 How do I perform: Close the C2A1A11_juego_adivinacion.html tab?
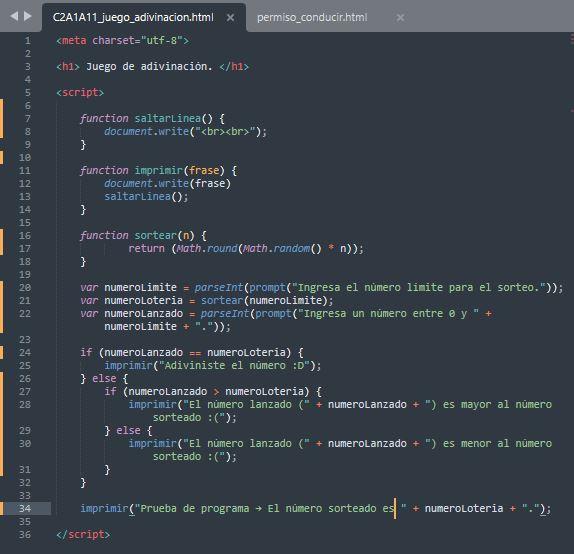click(x=230, y=17)
